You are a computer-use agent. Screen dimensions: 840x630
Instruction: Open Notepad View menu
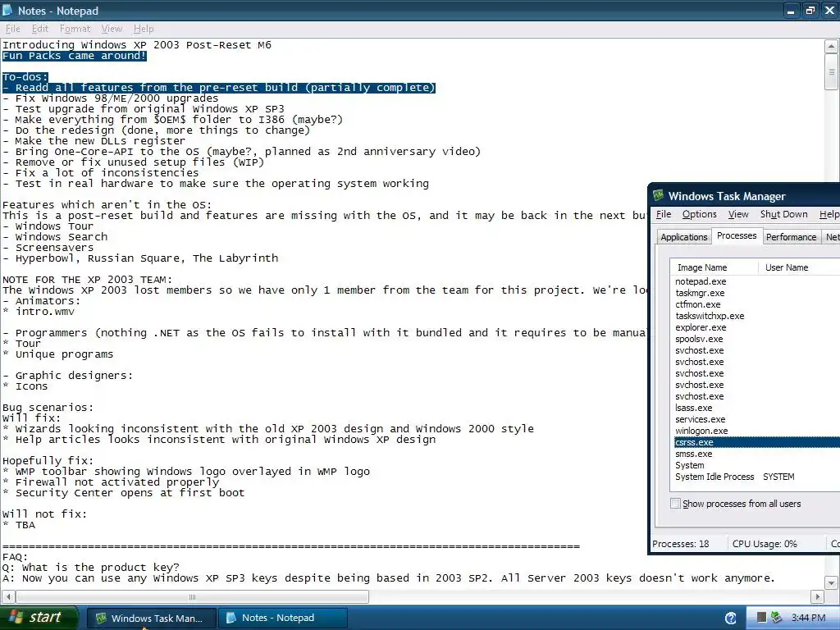112,29
